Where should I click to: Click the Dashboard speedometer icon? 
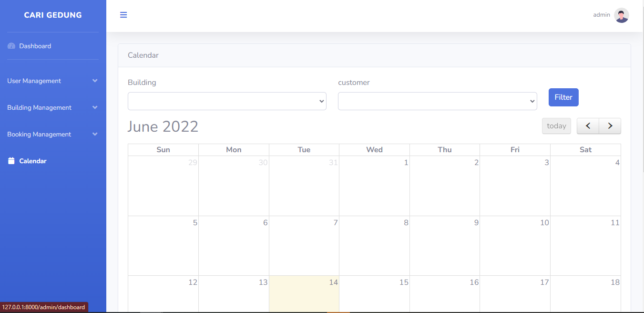click(x=11, y=46)
